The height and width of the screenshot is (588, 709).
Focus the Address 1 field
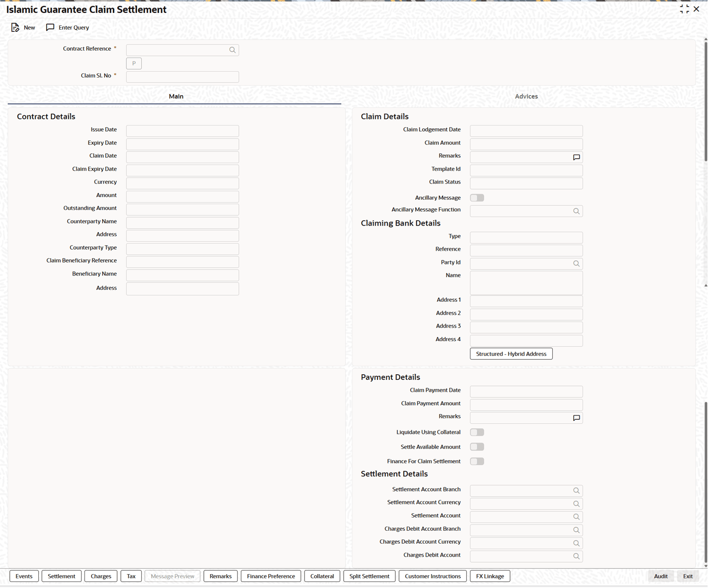point(526,301)
